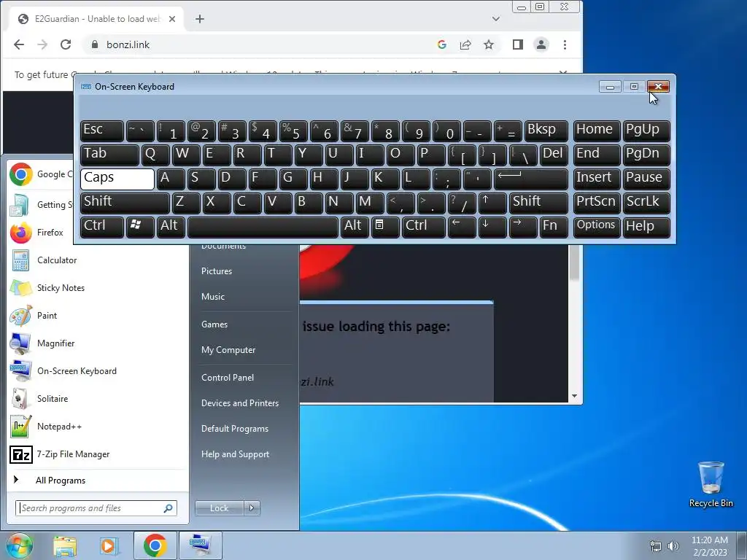The image size is (747, 560).
Task: Toggle the right Alt key
Action: (355, 227)
